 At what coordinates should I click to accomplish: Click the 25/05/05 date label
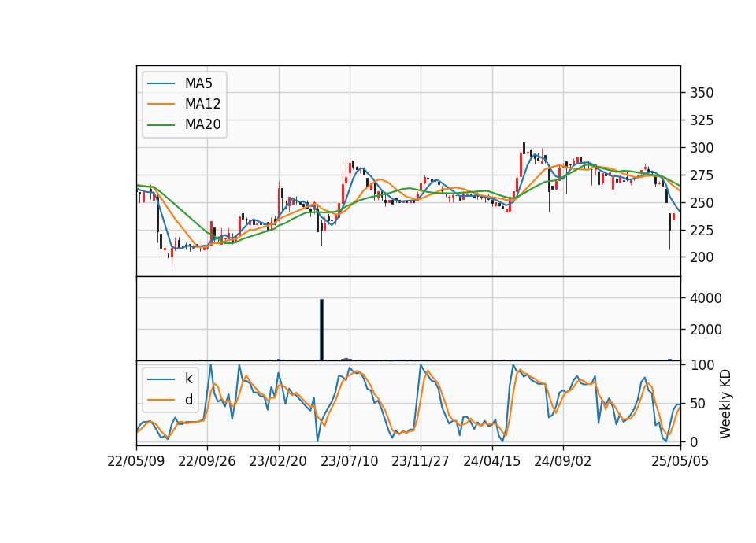[x=680, y=461]
